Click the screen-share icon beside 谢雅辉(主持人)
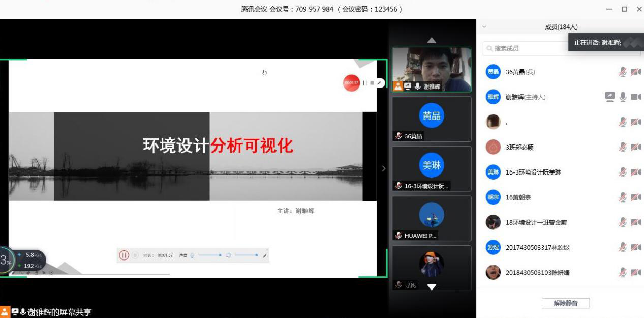Viewport: 644px width, 318px height. [610, 97]
